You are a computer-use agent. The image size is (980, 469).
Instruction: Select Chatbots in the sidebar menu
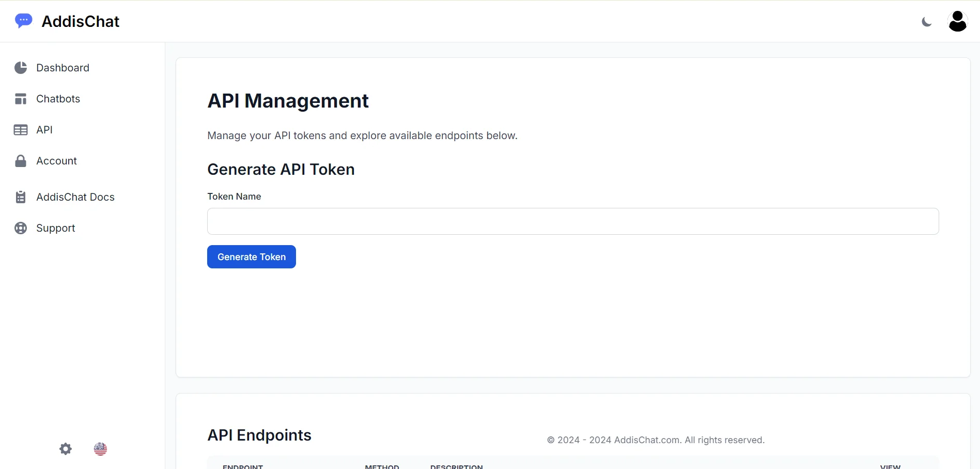tap(58, 99)
